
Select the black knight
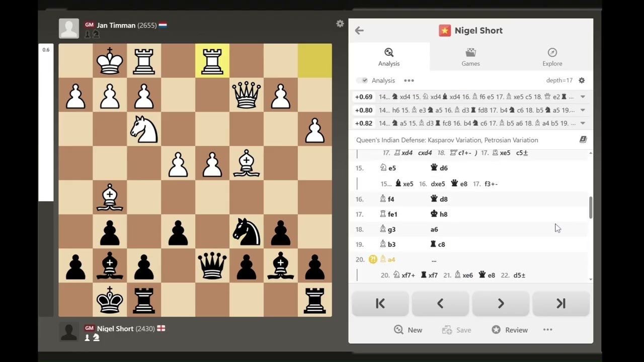[247, 232]
